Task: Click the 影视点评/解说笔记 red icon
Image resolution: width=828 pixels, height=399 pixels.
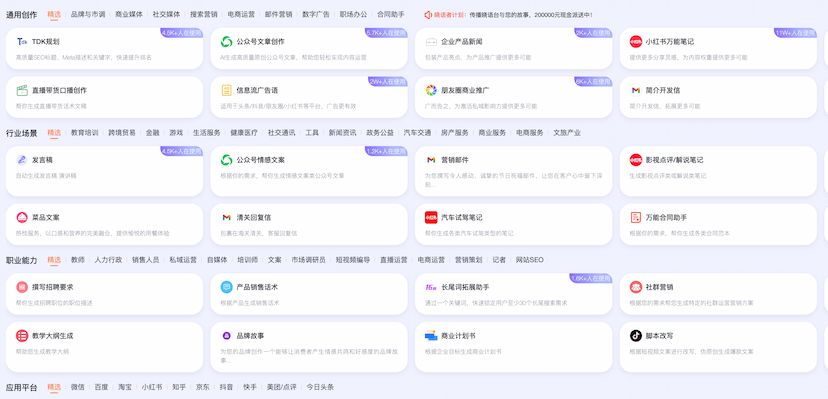Action: 636,160
